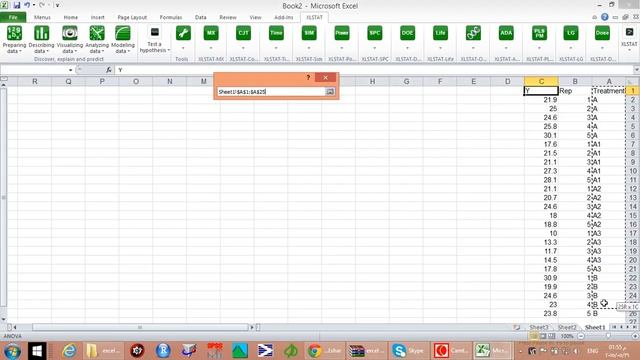
Task: Click the XLSTAT options icon at ribbon end
Action: (629, 32)
